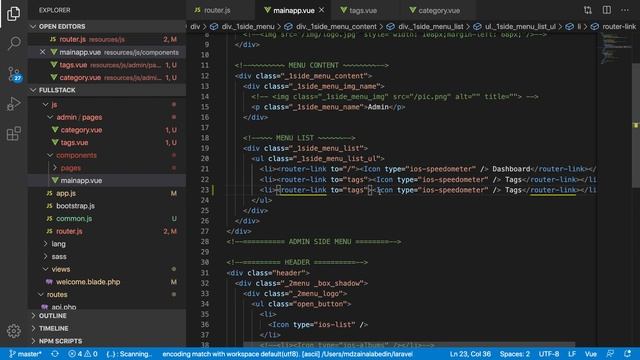Change indentation via Spaces: 2
Viewport: 640px width, 360px height.
tap(515, 354)
